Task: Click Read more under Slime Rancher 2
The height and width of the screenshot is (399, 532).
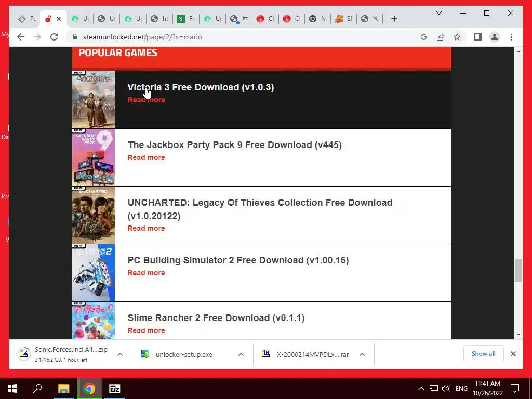Action: pos(146,330)
